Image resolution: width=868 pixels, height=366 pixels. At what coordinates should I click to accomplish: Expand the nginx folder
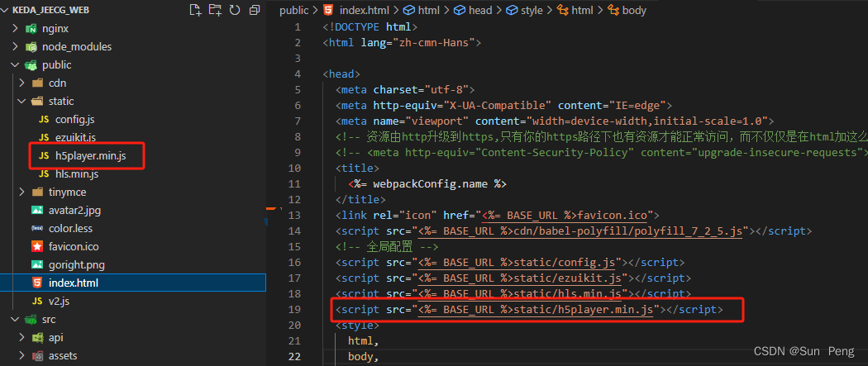click(x=16, y=29)
